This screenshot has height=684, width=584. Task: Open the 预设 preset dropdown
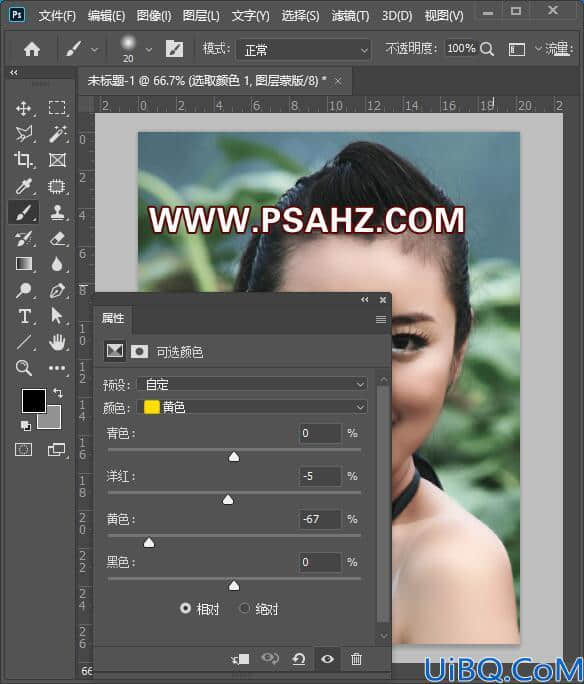click(252, 384)
